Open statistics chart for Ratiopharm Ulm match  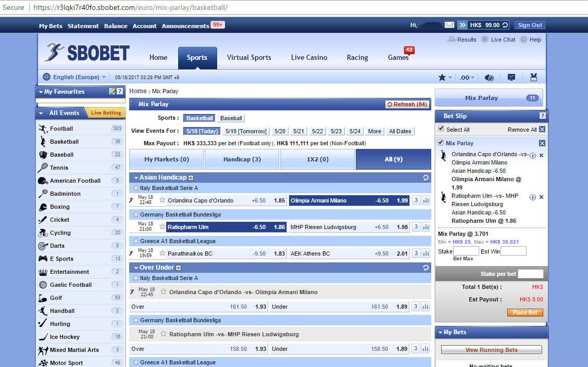[x=426, y=227]
